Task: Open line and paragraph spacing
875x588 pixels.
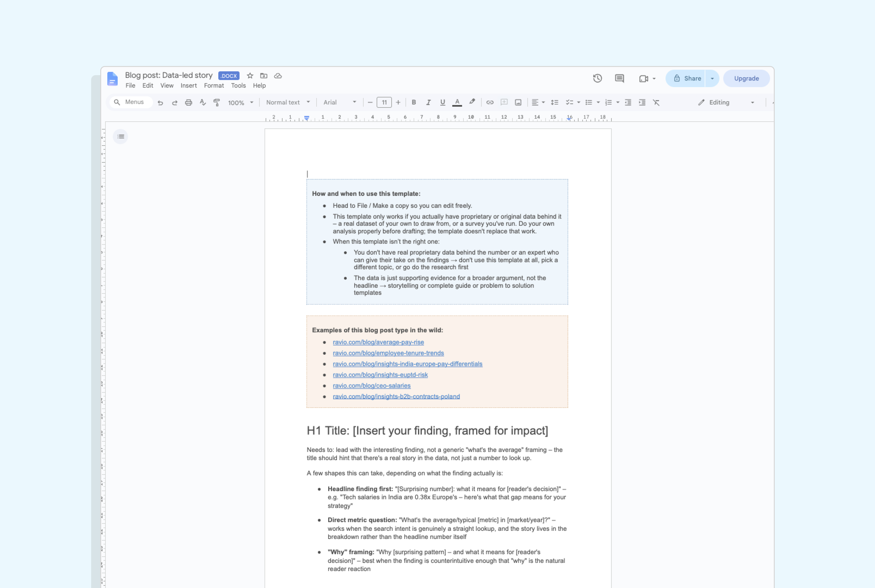Action: click(x=555, y=102)
